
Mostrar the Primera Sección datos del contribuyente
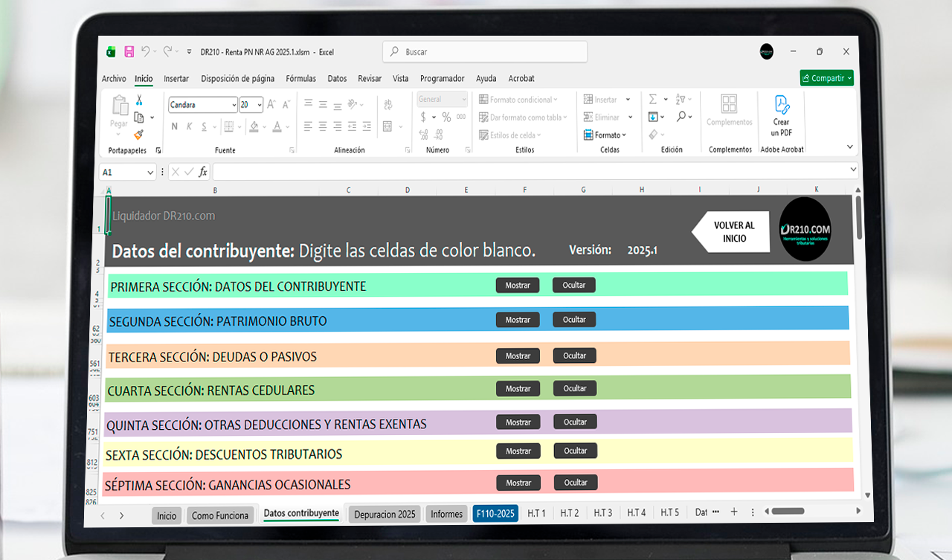coord(518,286)
